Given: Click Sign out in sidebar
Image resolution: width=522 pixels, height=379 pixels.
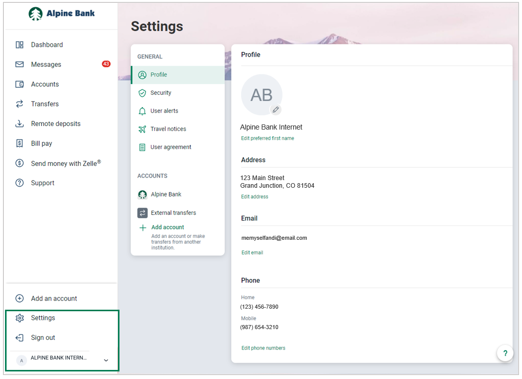Looking at the screenshot, I should (x=43, y=338).
